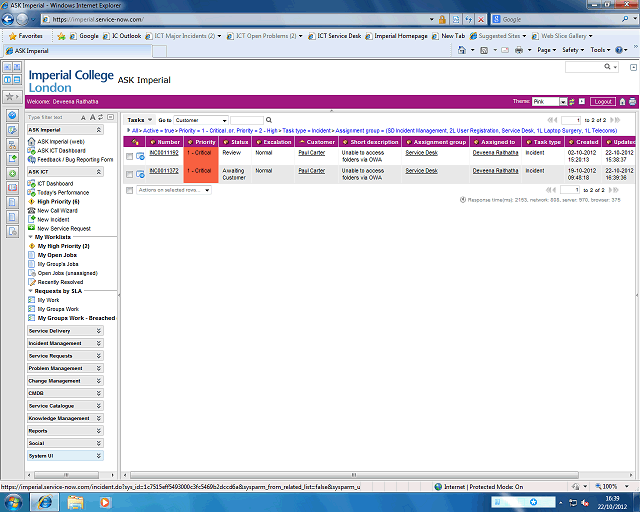The height and width of the screenshot is (512, 640).
Task: Click the New Call Wizard icon
Action: [x=32, y=211]
